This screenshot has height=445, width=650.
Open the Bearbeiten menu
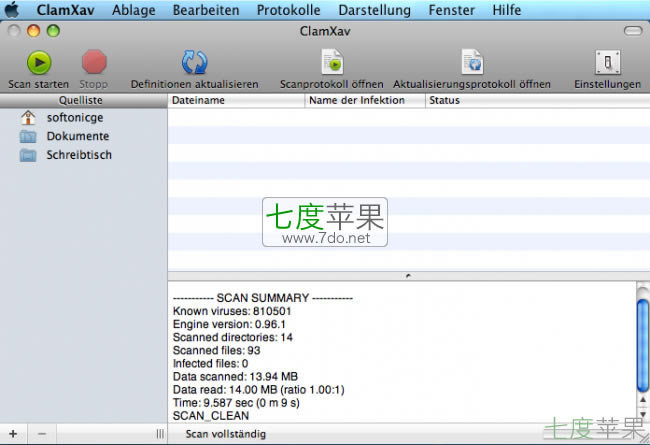pyautogui.click(x=206, y=10)
